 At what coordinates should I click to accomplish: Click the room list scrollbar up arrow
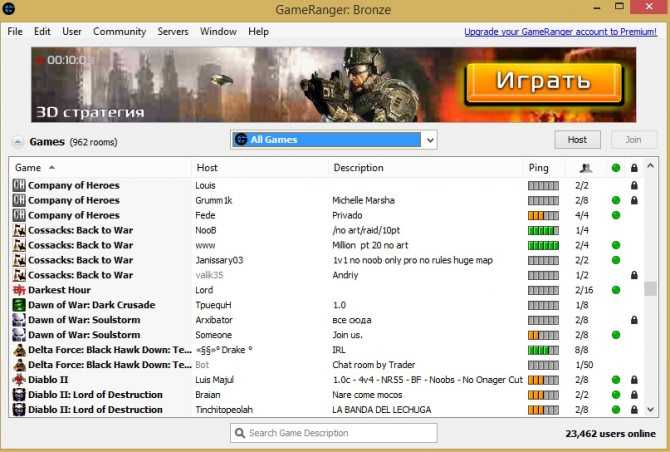click(x=650, y=166)
